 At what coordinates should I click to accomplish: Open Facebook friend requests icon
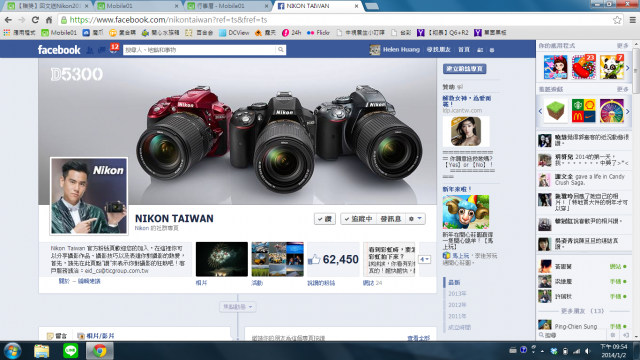(90, 50)
